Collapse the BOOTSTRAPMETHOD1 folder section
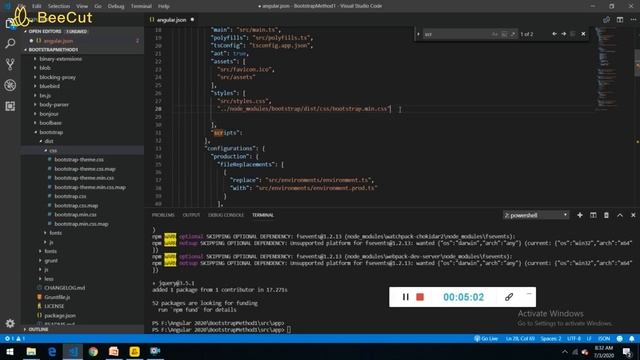The height and width of the screenshot is (360, 640). (53, 50)
